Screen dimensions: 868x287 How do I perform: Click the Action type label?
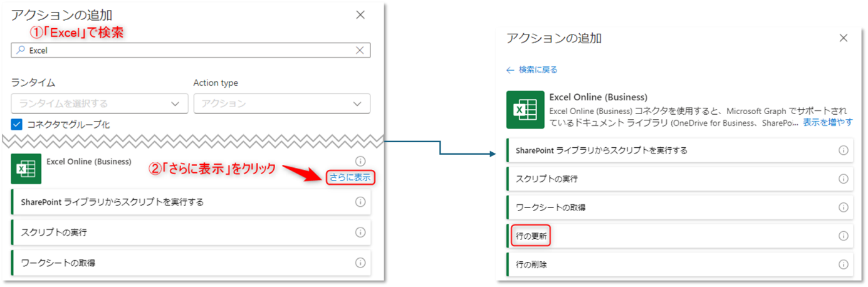click(x=216, y=83)
